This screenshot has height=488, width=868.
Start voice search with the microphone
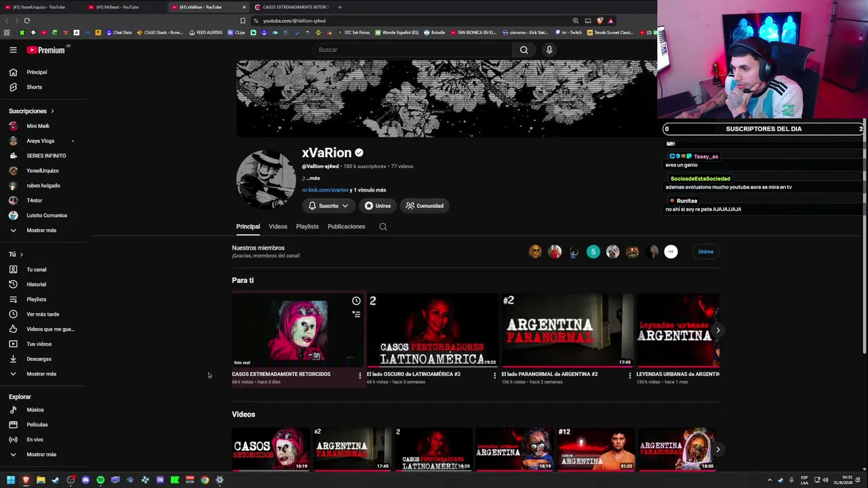pos(549,49)
